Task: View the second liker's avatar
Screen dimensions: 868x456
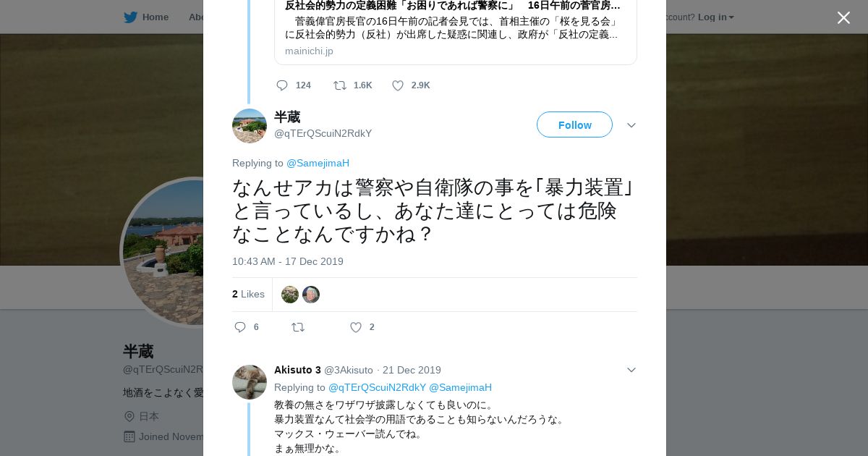Action: [311, 295]
